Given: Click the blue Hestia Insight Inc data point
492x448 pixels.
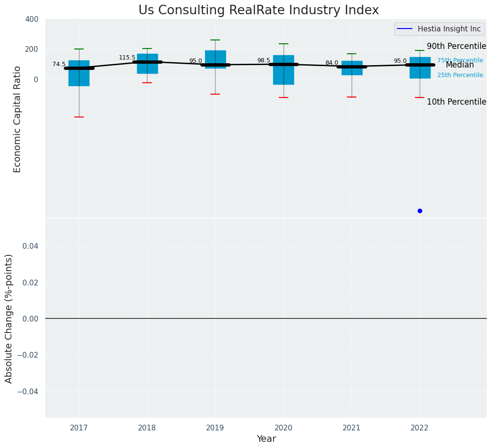Looking at the screenshot, I should 420,211.
